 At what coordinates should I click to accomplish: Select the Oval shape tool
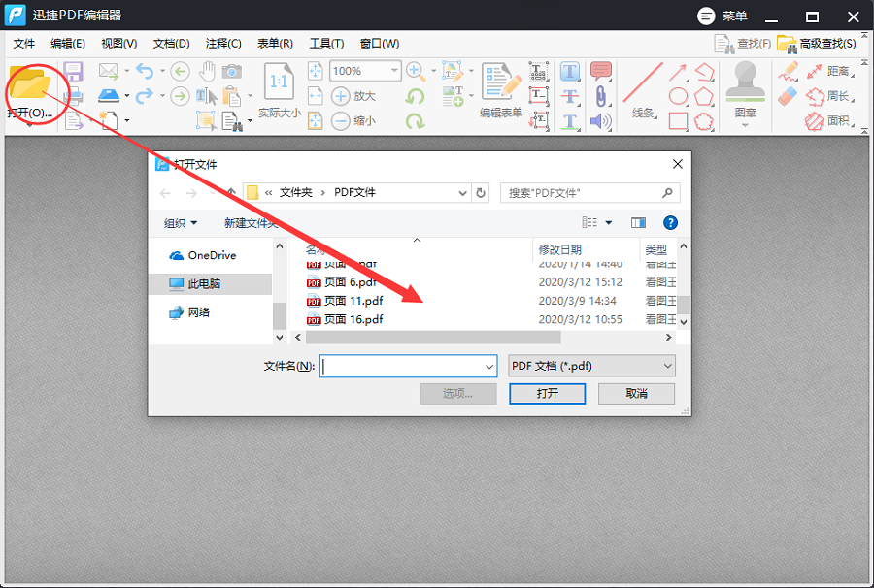(679, 96)
